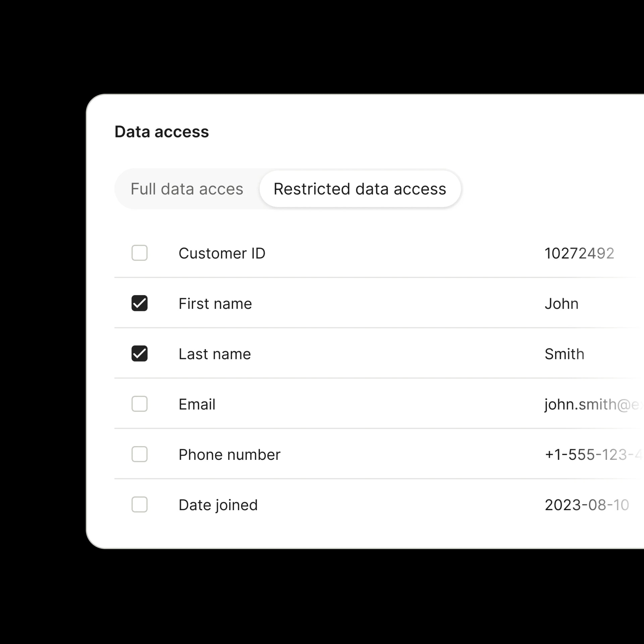644x644 pixels.
Task: Click the customer ID value 10272492
Action: (579, 253)
